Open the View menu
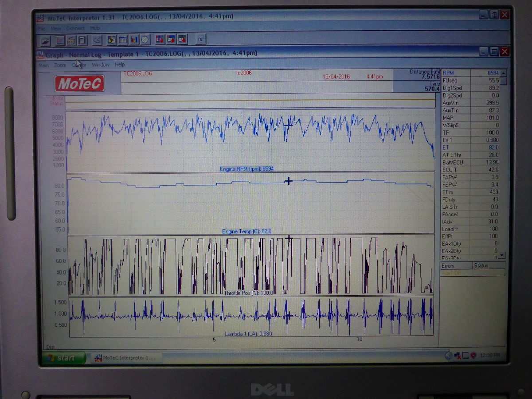This screenshot has width=532, height=399. [56, 28]
